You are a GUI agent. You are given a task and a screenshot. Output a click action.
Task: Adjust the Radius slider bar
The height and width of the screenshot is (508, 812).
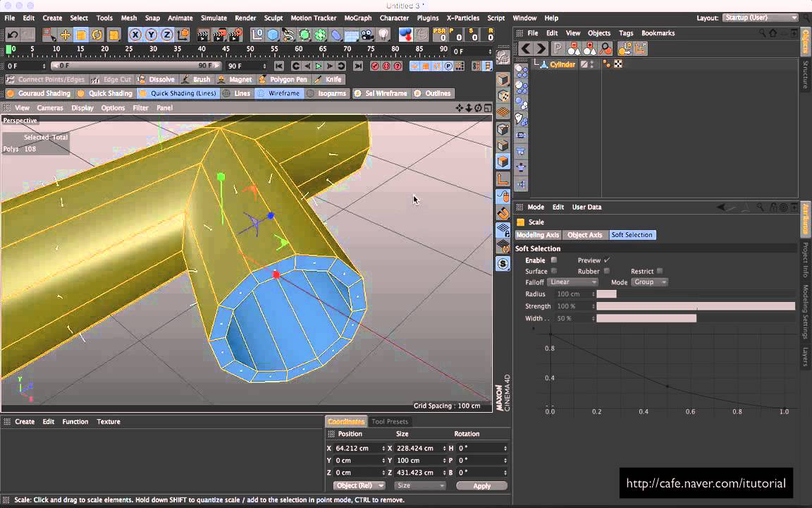click(x=696, y=294)
